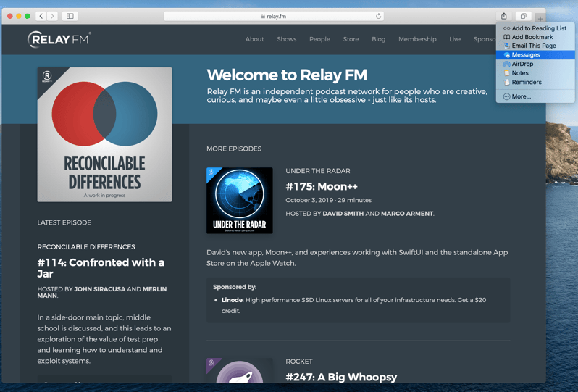Click the Reminders icon in share menu

[507, 82]
